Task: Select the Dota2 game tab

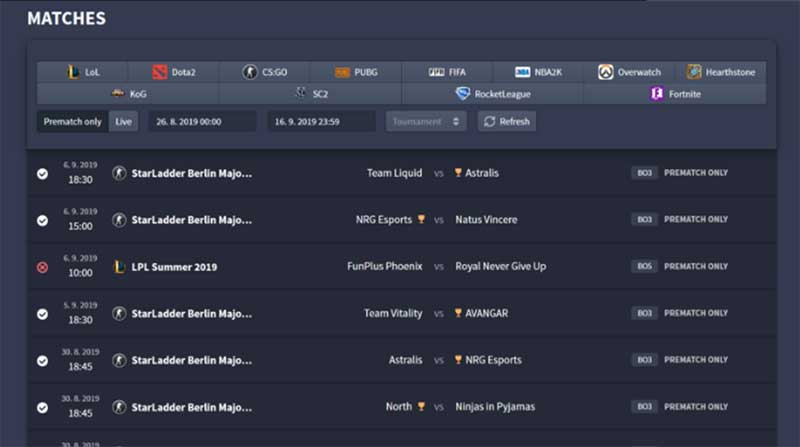Action: [173, 72]
